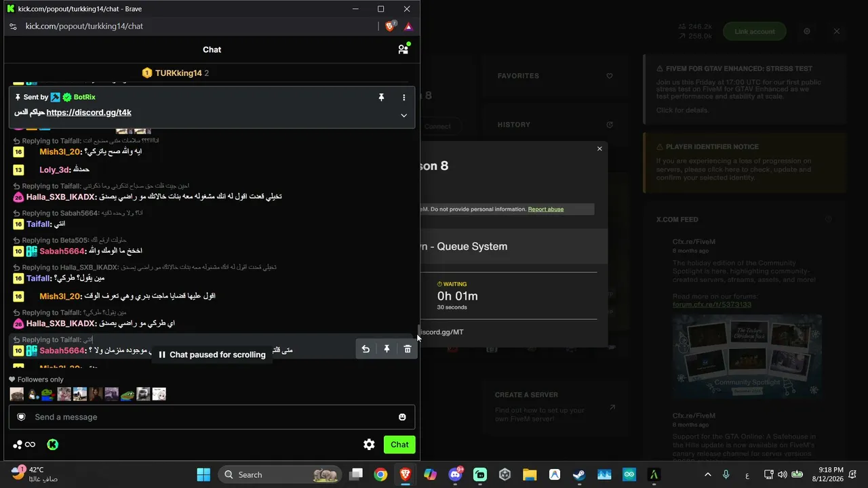The width and height of the screenshot is (868, 488).
Task: Open the discord.gg/t4k link in pinned message
Action: [x=89, y=113]
